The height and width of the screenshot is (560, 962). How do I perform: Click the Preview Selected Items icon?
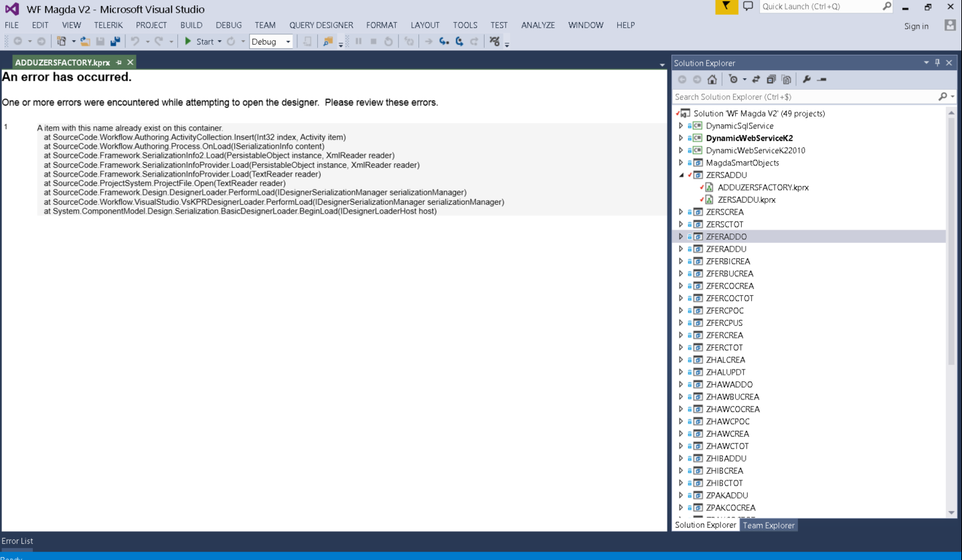coord(821,80)
